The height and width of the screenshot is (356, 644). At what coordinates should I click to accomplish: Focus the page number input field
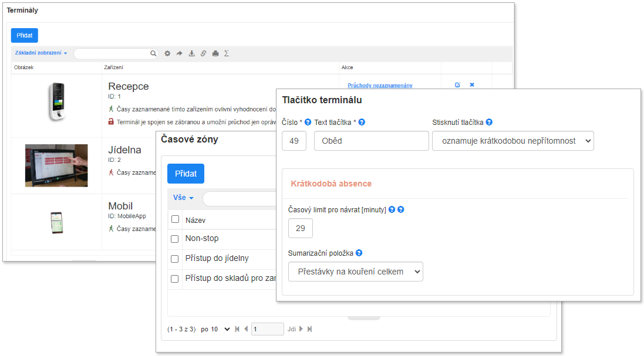coord(267,329)
